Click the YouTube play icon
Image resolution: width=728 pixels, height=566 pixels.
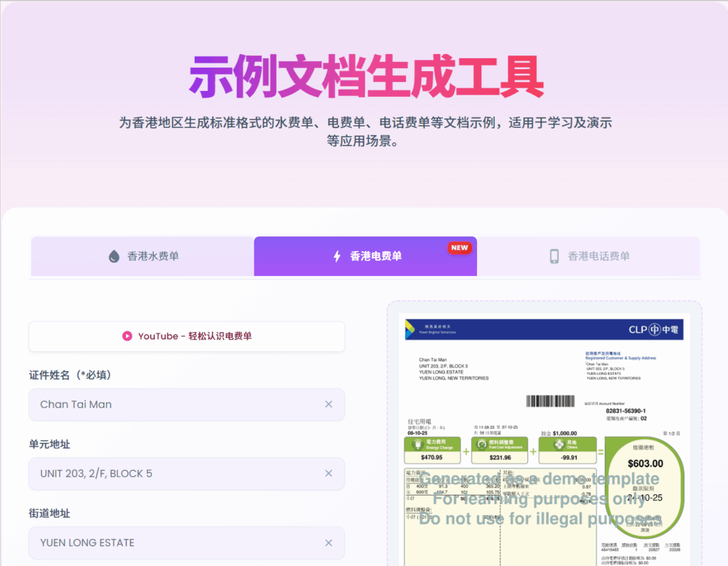[x=127, y=336]
